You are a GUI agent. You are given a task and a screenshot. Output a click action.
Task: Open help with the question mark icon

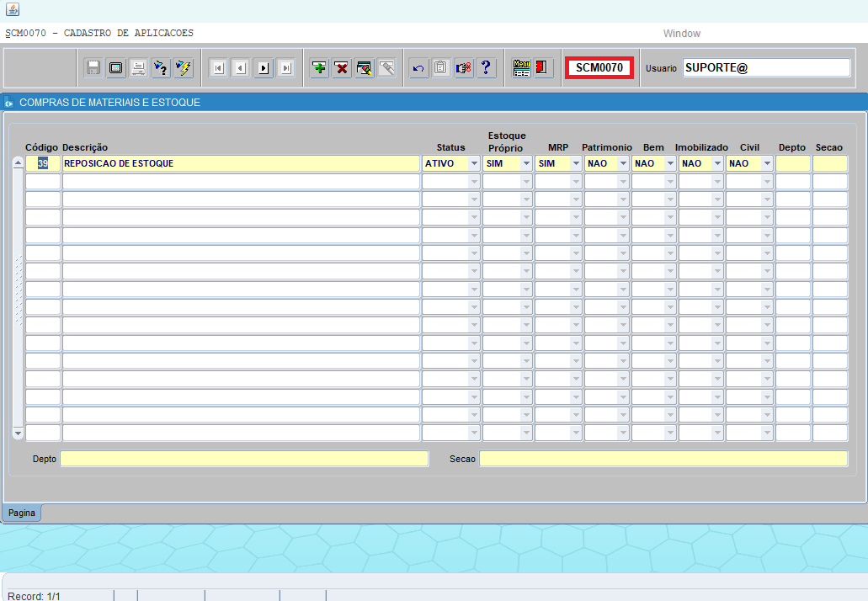pyautogui.click(x=486, y=68)
